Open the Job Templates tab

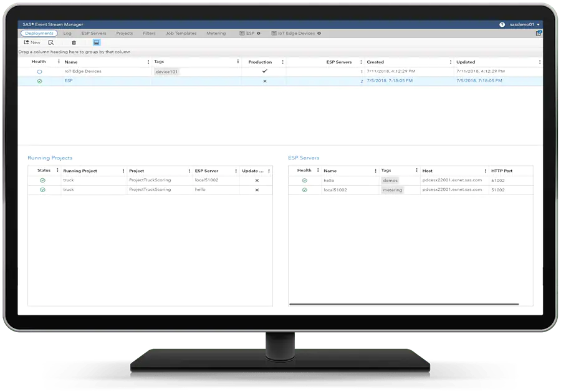pos(181,33)
